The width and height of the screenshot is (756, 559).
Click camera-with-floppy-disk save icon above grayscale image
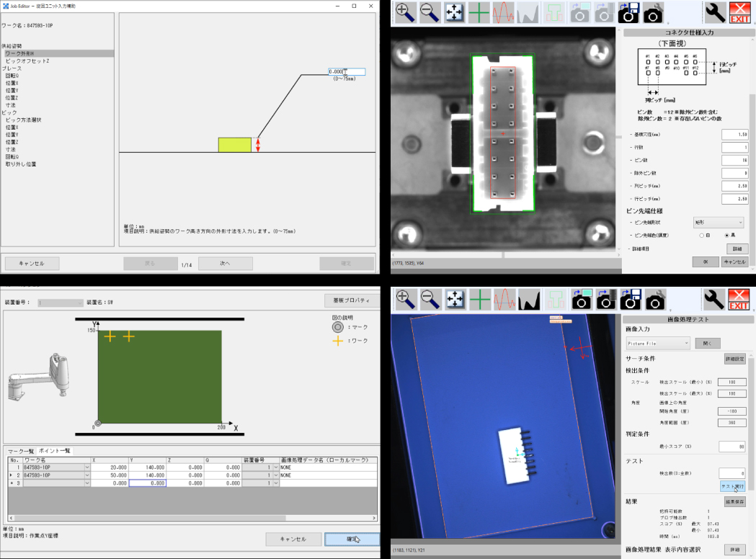click(629, 12)
